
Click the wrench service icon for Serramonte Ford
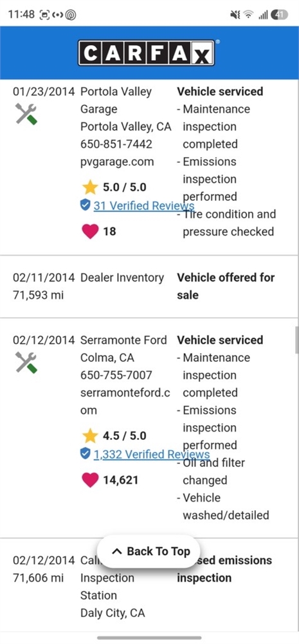click(26, 362)
